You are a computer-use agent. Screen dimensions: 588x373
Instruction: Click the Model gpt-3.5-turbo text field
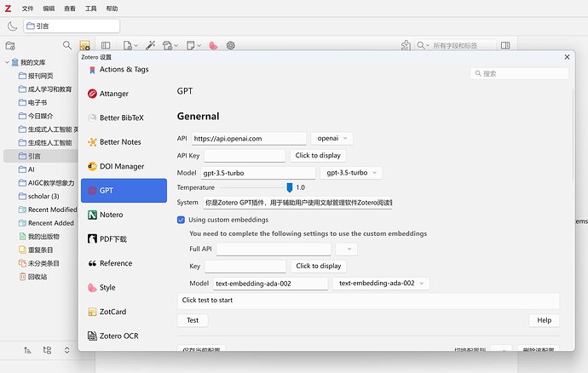coord(258,173)
